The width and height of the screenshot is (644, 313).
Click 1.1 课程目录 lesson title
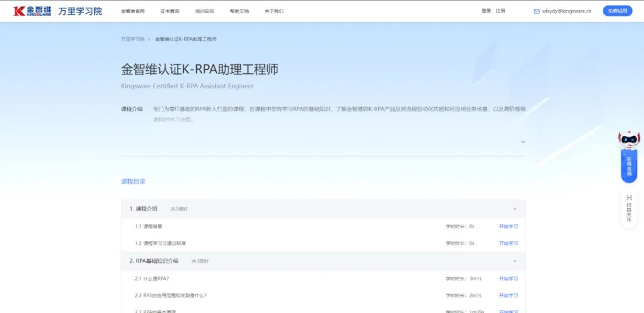pyautogui.click(x=148, y=227)
